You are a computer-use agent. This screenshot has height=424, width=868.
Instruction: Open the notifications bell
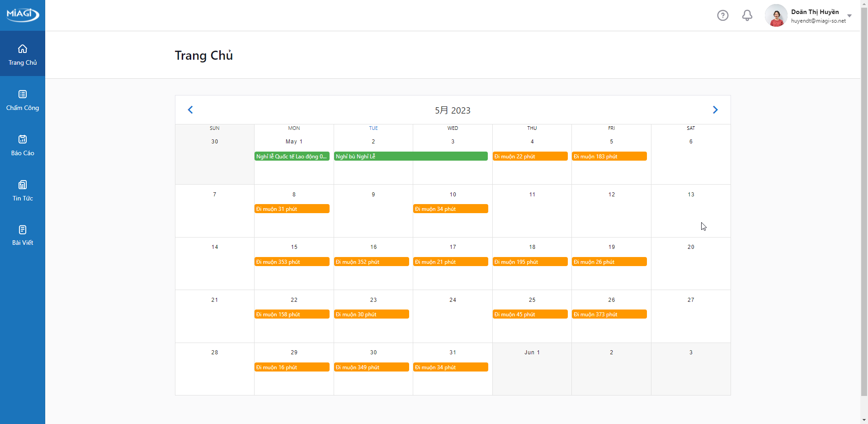click(x=747, y=15)
